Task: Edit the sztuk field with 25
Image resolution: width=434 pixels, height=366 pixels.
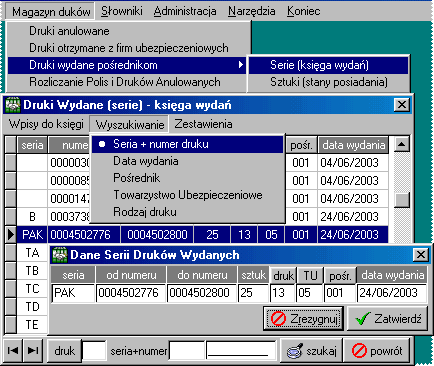Action: 253,293
